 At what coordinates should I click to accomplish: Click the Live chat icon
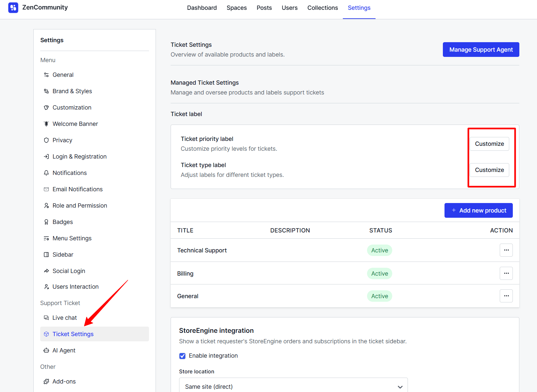coord(46,318)
